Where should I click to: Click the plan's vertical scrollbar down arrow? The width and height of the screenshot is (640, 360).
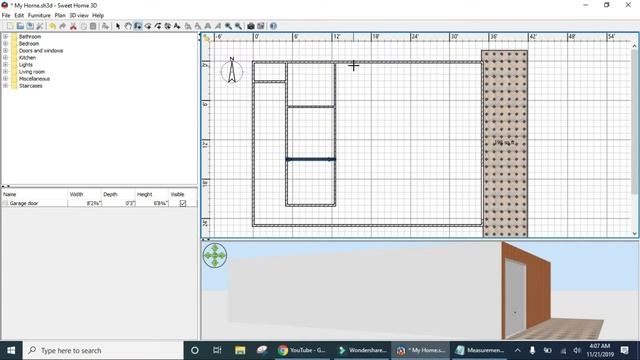[634, 234]
